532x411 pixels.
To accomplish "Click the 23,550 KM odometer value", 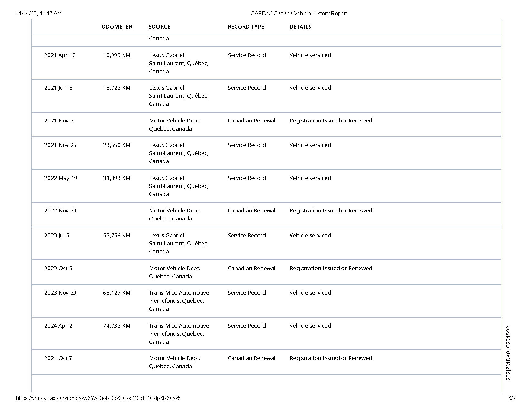I will pos(117,145).
